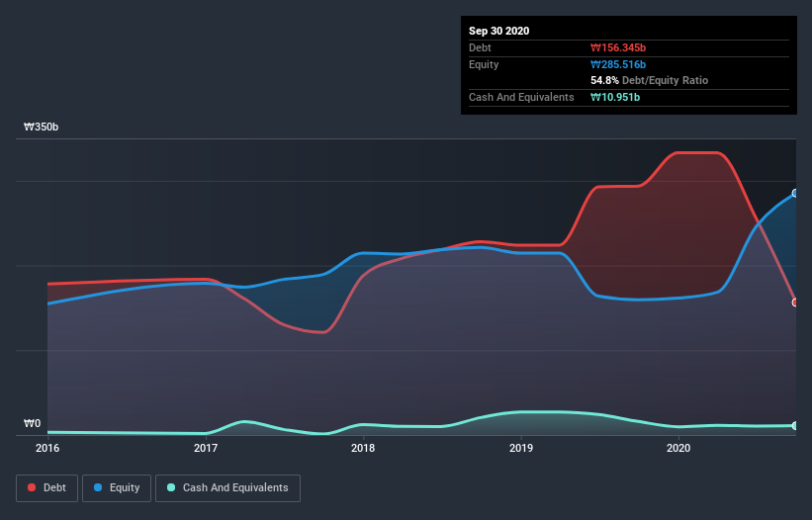Click the blue Equity endpoint marker
The height and width of the screenshot is (520, 812).
click(795, 193)
